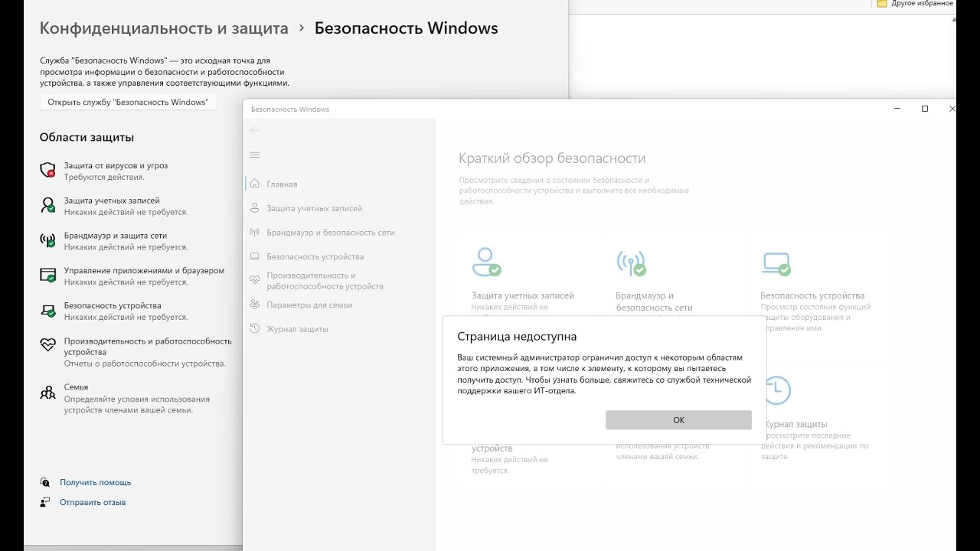
Task: Click OK in the page unavailable dialog
Action: click(x=678, y=419)
